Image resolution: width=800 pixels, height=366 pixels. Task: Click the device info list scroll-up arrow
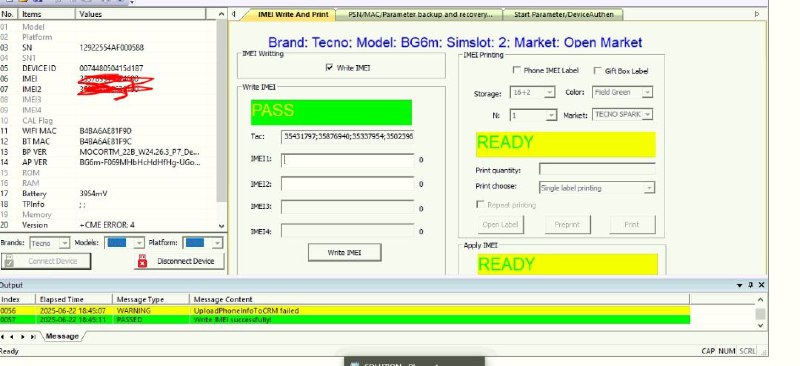[221, 14]
